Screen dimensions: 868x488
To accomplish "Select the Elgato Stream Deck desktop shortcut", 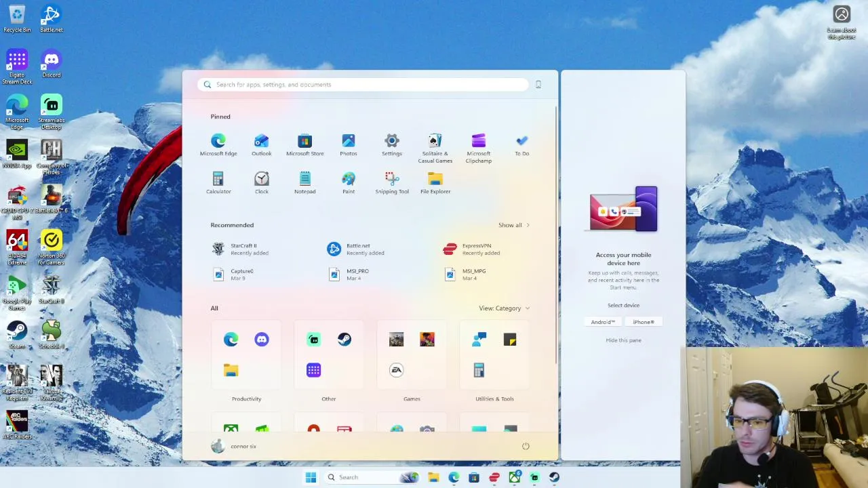I will [x=17, y=68].
